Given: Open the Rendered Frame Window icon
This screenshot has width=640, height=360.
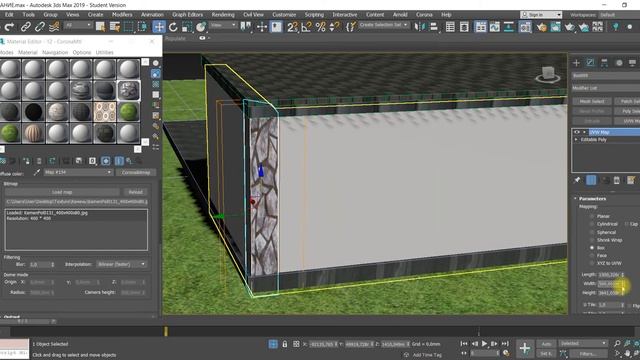Looking at the screenshot, I should [556, 27].
